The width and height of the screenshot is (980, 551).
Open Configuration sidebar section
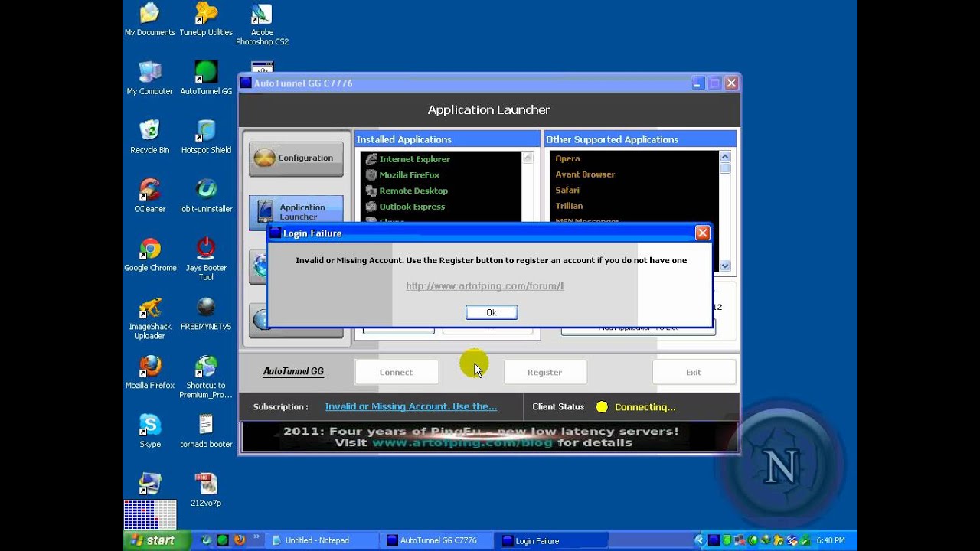(296, 158)
